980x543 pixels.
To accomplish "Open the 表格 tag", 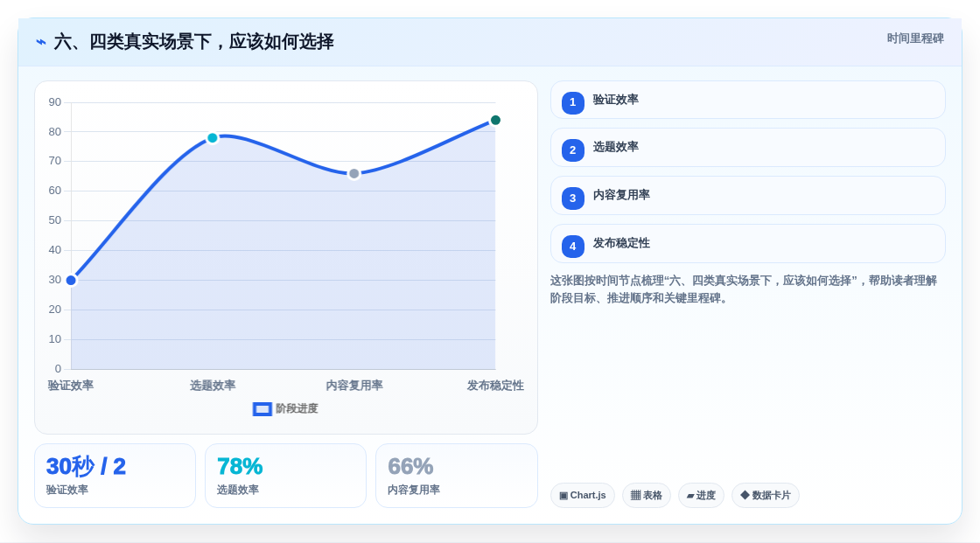I will pyautogui.click(x=647, y=496).
